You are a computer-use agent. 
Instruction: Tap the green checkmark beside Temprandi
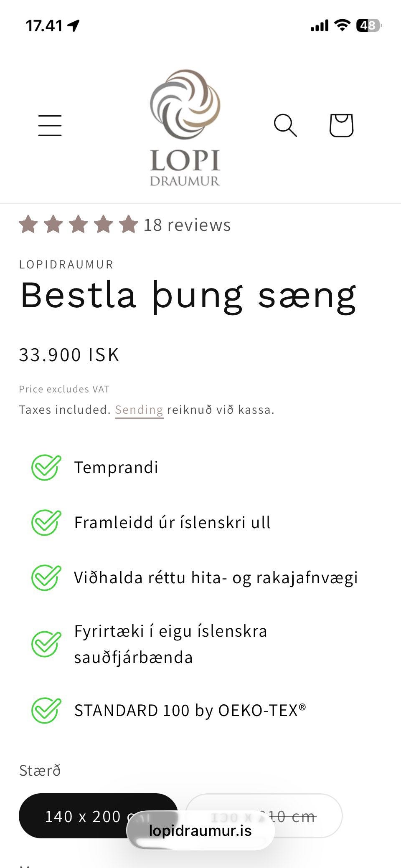point(46,467)
